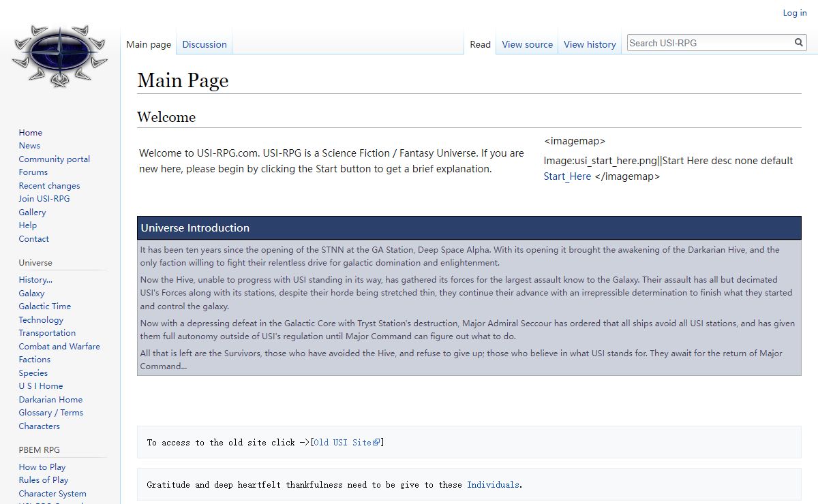This screenshot has width=818, height=504.
Task: View Recent changes page
Action: (49, 185)
